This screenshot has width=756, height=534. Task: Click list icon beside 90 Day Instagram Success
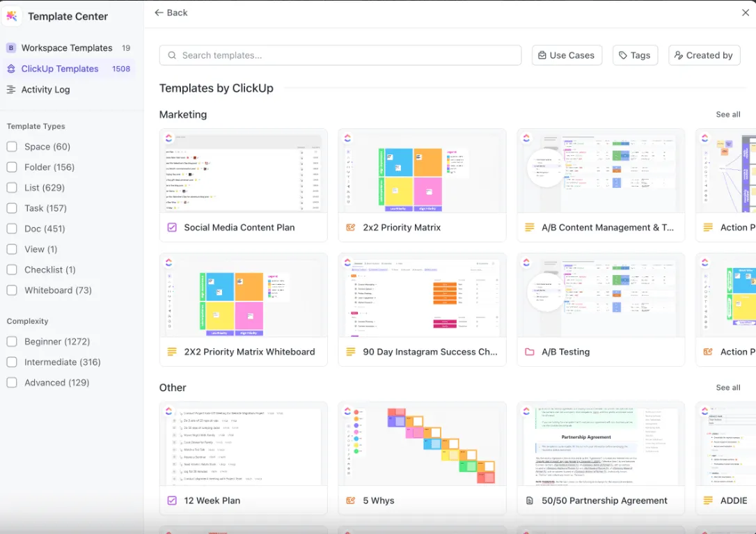click(x=351, y=352)
